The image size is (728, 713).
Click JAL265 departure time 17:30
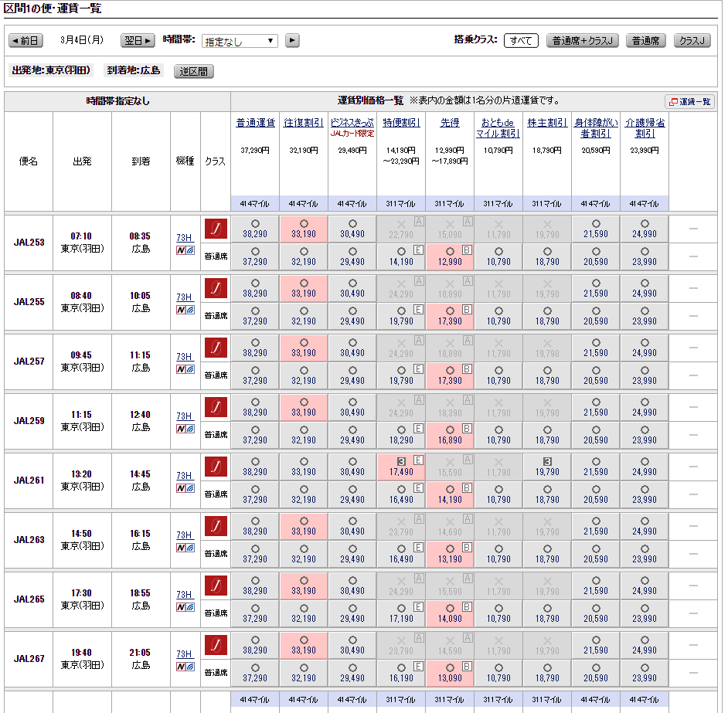coord(81,592)
